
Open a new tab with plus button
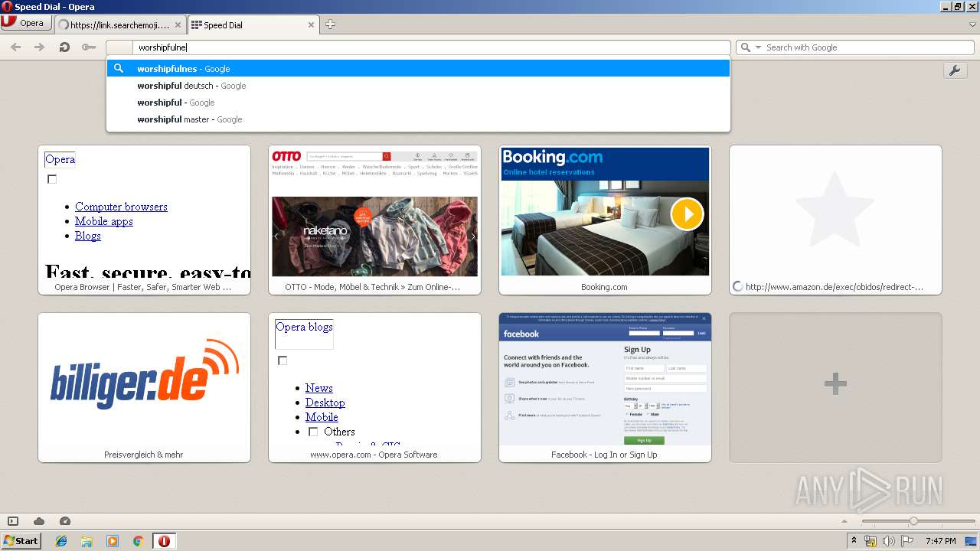pyautogui.click(x=330, y=24)
